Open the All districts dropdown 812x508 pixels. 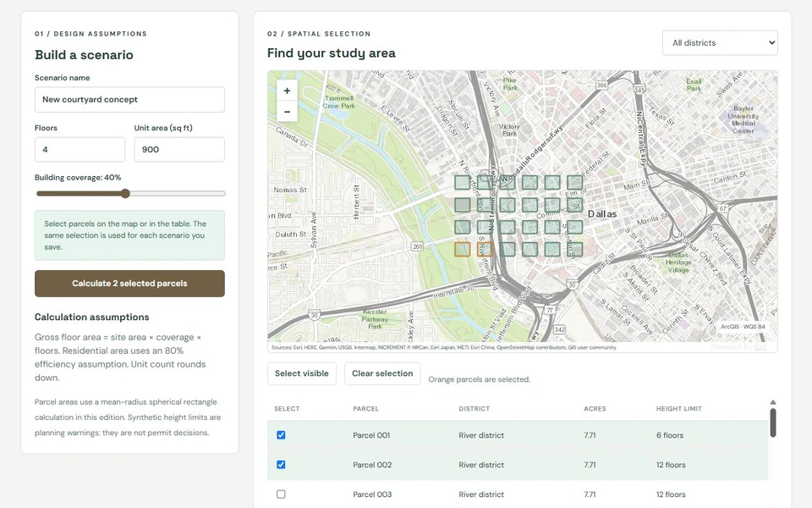point(720,43)
